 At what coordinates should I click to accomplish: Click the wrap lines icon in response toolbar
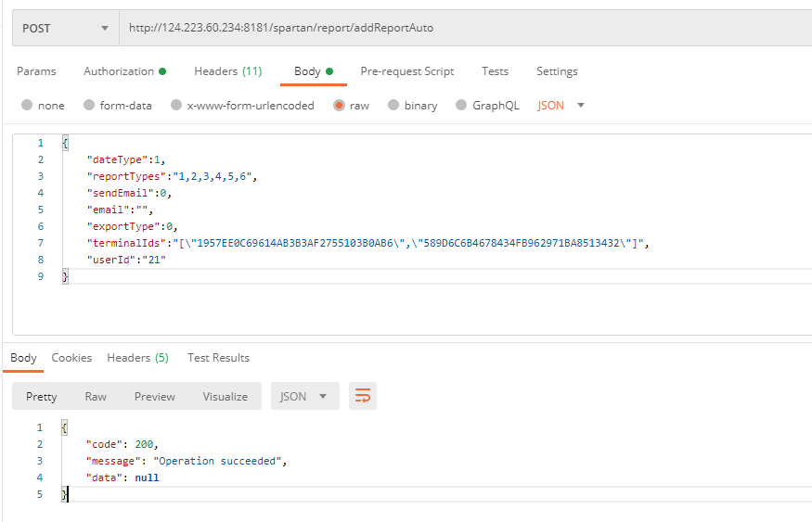coord(362,396)
